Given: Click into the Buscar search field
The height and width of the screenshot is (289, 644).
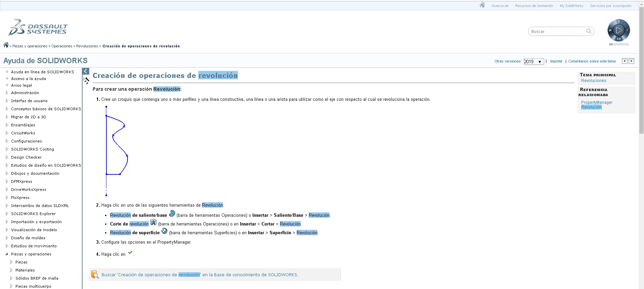Looking at the screenshot, I should click(557, 31).
